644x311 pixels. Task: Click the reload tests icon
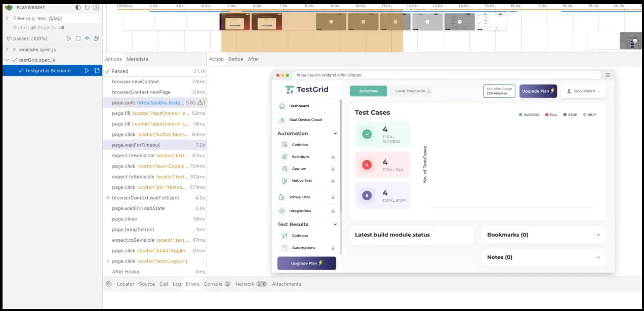[87, 8]
